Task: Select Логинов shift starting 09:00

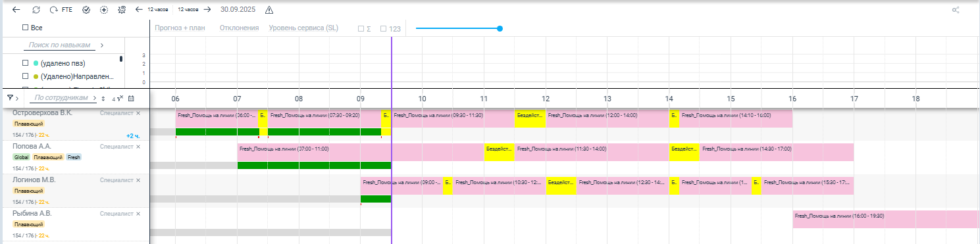Action: 401,186
